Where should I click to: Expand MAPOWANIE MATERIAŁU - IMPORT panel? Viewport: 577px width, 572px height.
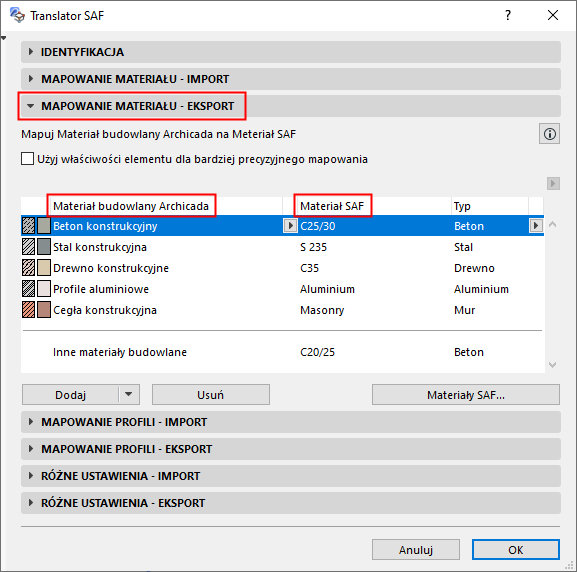pos(291,79)
